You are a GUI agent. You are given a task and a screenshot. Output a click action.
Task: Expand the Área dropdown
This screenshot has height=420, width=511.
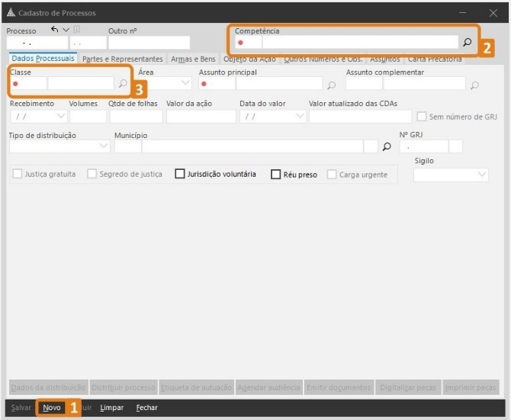[x=185, y=84]
